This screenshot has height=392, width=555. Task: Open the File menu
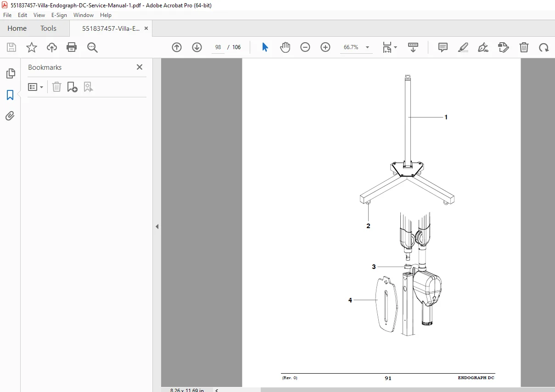click(x=7, y=15)
